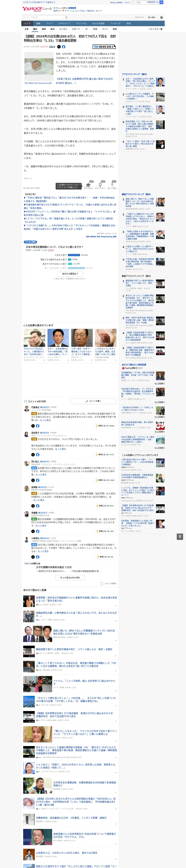The width and height of the screenshot is (186, 868).
Task: Click the X icon under 小崎恭弘 comment
Action: click(x=33, y=557)
